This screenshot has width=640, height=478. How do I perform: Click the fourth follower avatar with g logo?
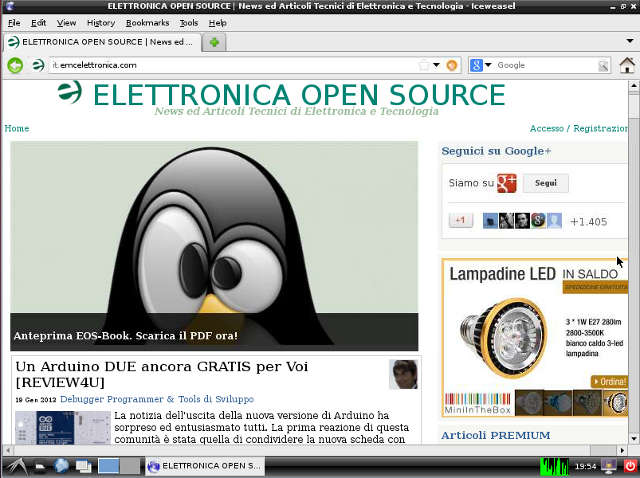(538, 221)
